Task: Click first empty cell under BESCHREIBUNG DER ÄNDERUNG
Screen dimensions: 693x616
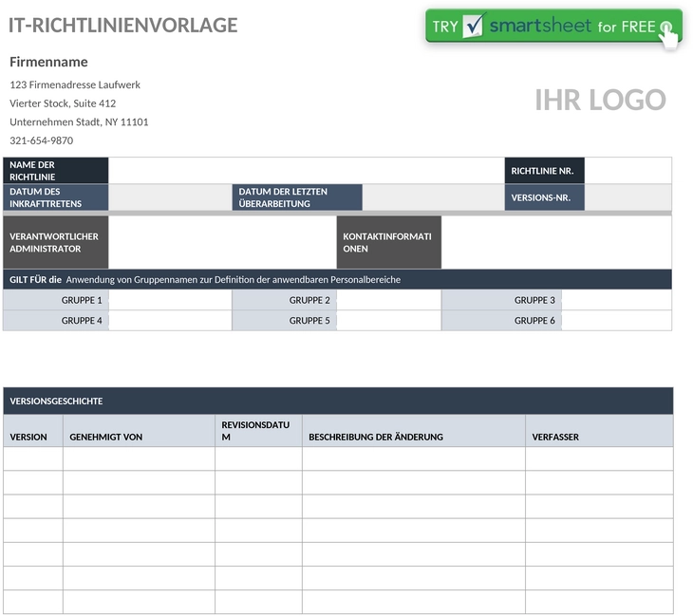Action: coord(414,458)
